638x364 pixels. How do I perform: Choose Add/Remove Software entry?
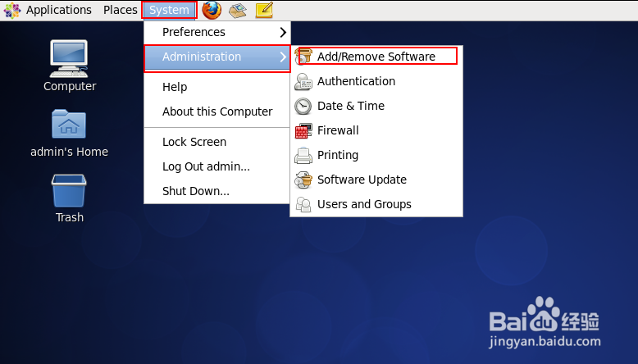tap(376, 57)
